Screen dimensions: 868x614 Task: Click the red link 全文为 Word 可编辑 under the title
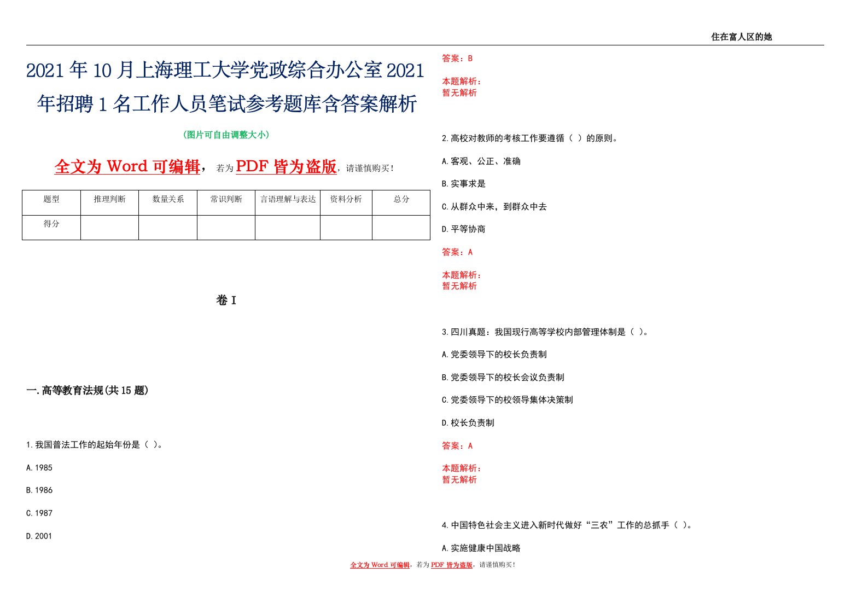[x=127, y=166]
